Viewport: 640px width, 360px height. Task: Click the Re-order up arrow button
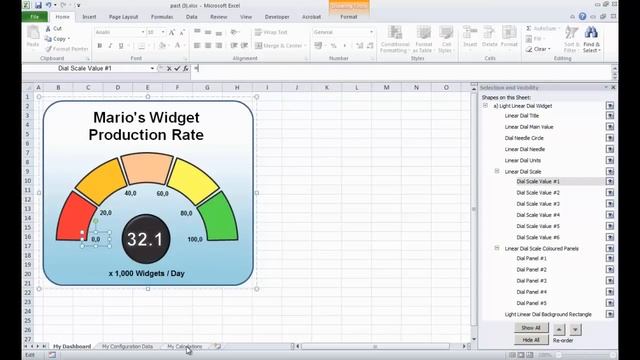pyautogui.click(x=559, y=329)
